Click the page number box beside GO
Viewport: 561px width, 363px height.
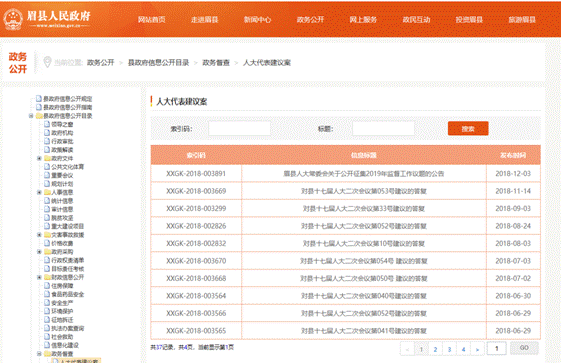coord(496,348)
